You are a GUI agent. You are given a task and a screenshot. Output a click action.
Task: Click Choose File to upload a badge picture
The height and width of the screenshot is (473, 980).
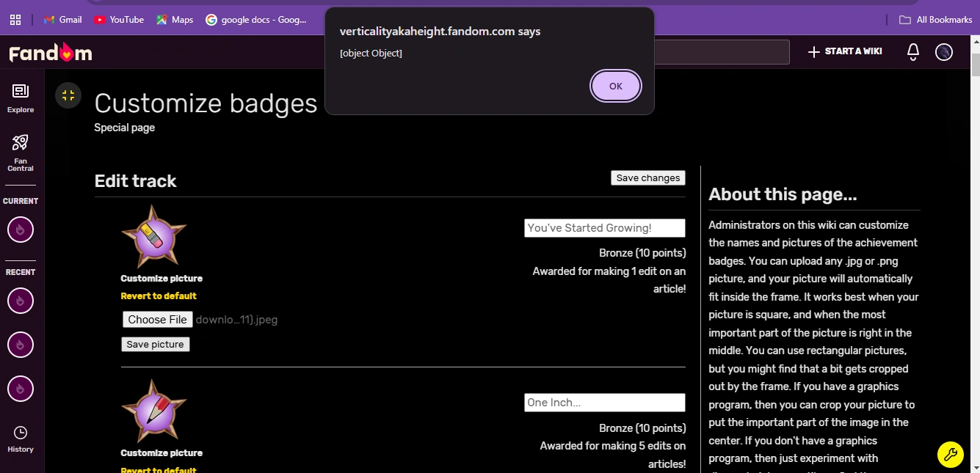tap(157, 319)
